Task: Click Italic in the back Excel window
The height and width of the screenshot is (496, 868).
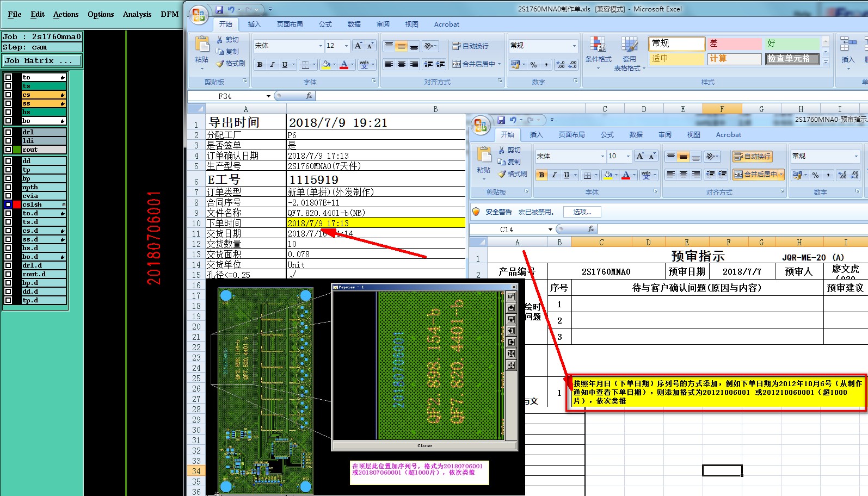Action: point(272,65)
